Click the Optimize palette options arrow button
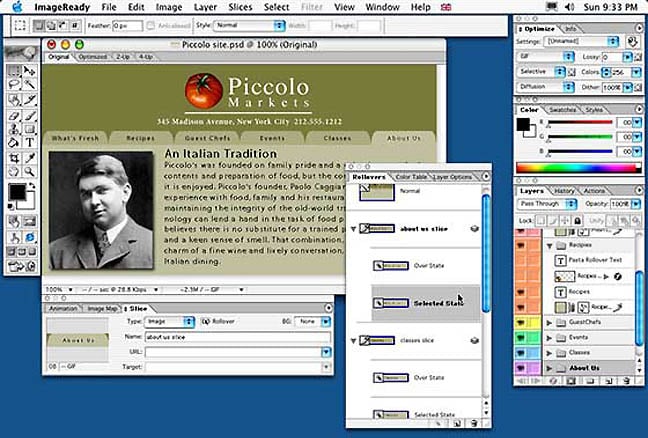 click(638, 29)
